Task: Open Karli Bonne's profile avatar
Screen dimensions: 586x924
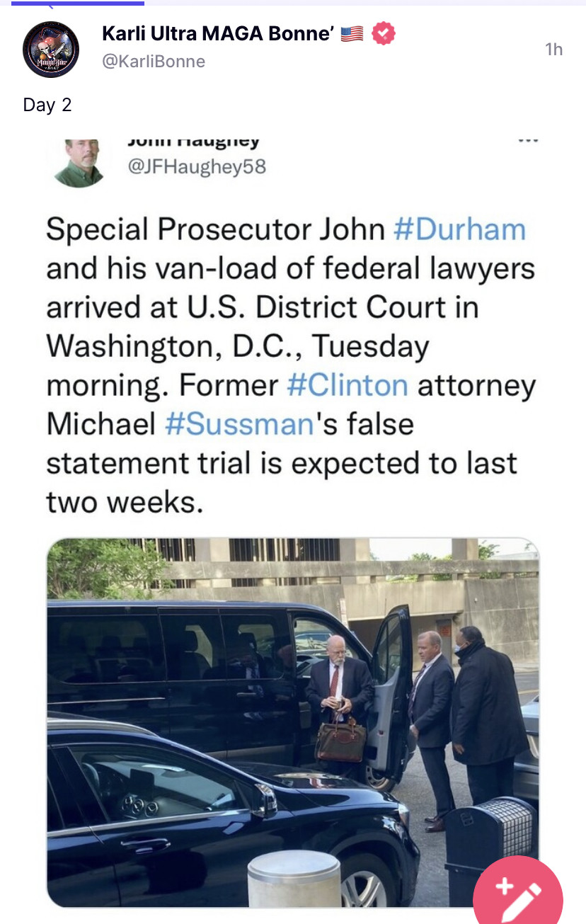Action: pos(50,50)
